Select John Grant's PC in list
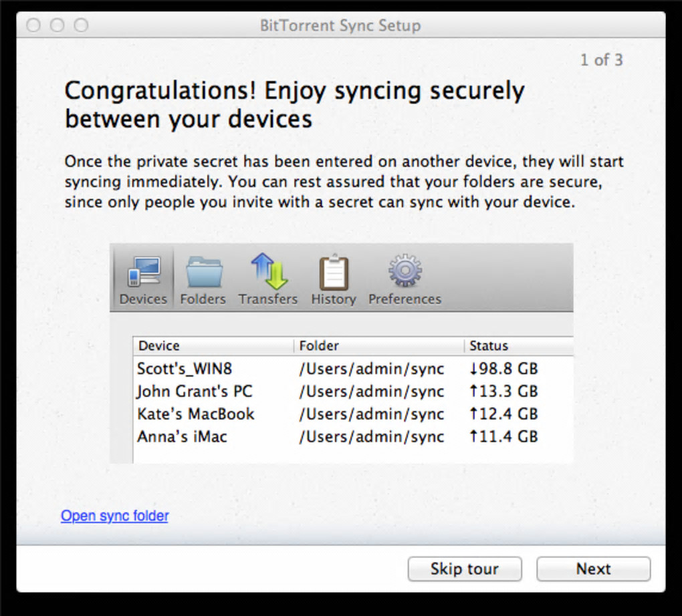The height and width of the screenshot is (616, 682). (x=195, y=392)
